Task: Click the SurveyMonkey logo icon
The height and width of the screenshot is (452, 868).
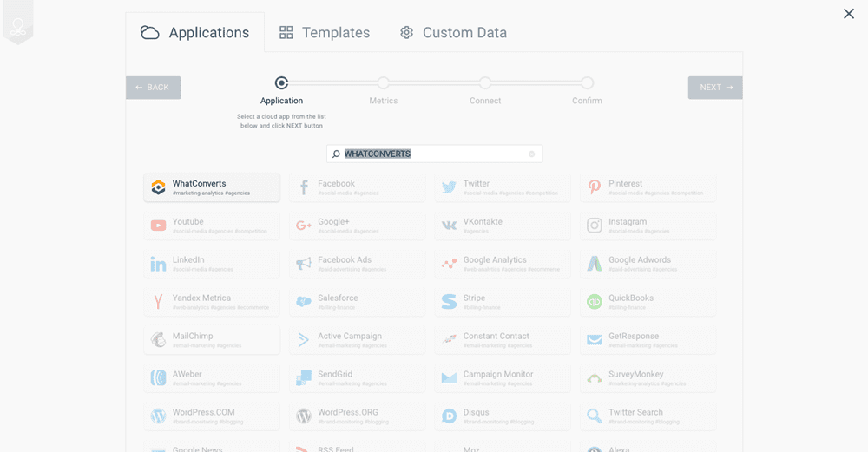Action: click(595, 378)
